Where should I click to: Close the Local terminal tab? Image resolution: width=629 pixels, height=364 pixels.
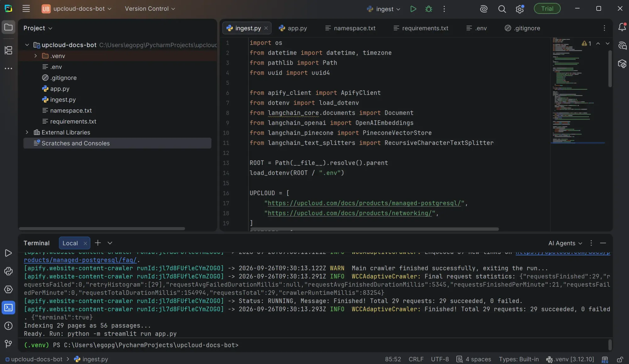(85, 243)
